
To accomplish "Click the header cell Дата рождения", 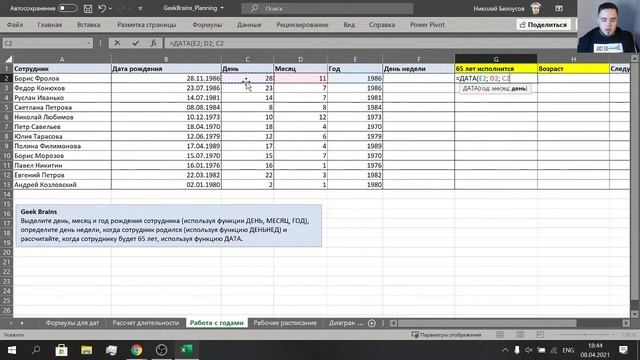I will (166, 69).
